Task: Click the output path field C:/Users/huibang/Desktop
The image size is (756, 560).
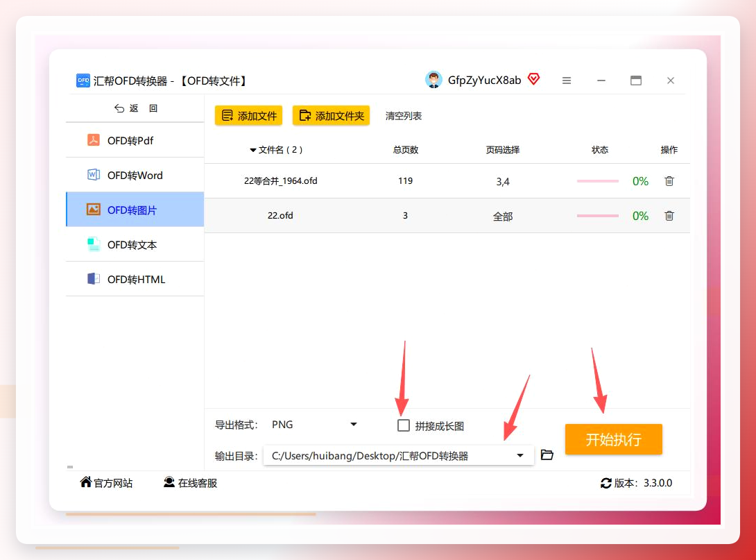Action: point(399,455)
